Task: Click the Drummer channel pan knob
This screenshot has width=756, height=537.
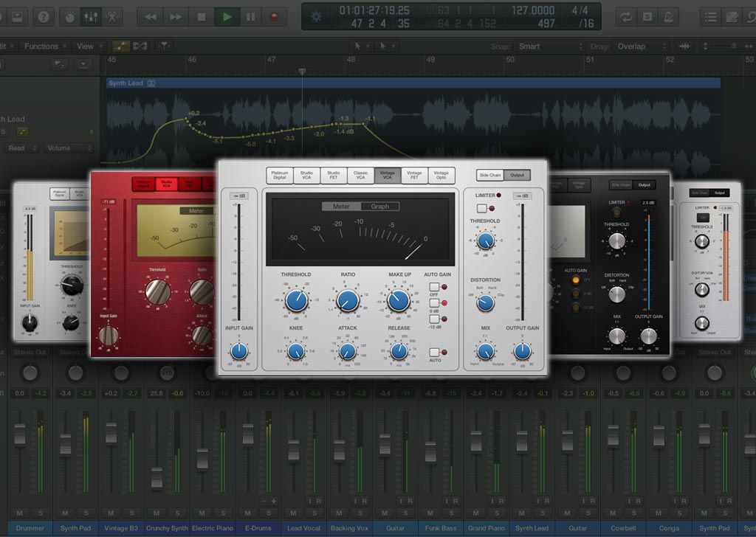Action: pos(30,373)
